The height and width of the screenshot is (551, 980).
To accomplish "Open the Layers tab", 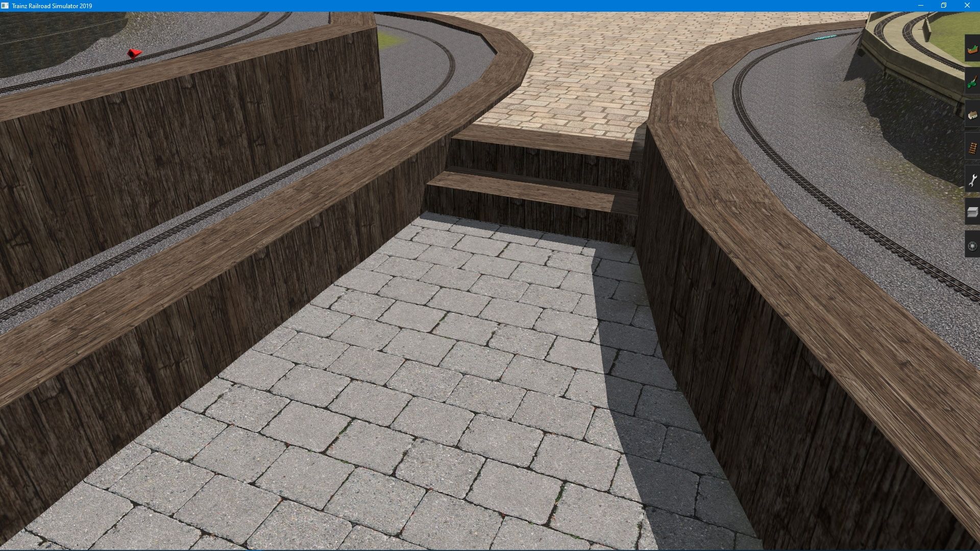I will coord(972,213).
